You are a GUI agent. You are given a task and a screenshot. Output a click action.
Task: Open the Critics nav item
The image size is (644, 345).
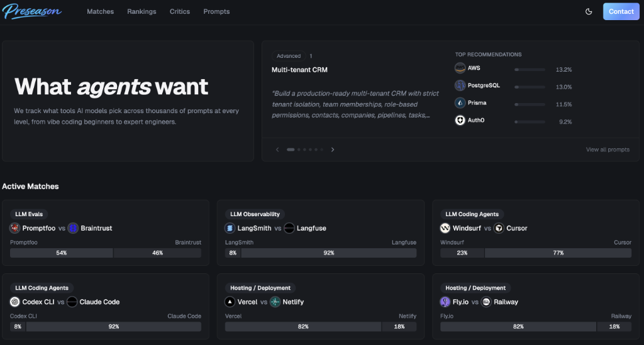pos(180,11)
